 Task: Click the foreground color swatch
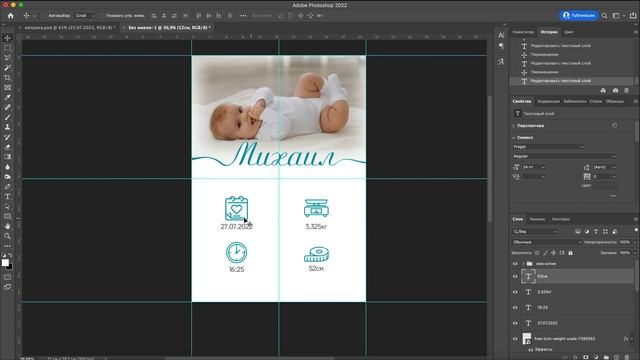tap(5, 263)
